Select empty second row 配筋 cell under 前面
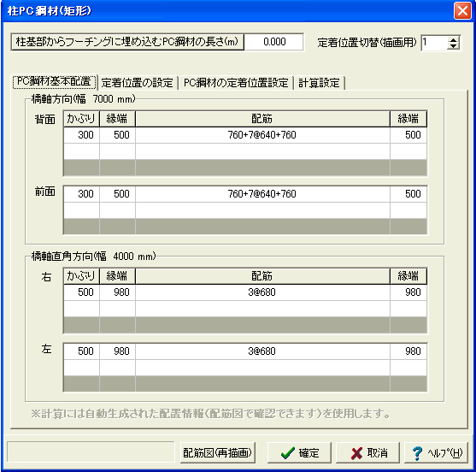This screenshot has width=476, height=472. [262, 210]
